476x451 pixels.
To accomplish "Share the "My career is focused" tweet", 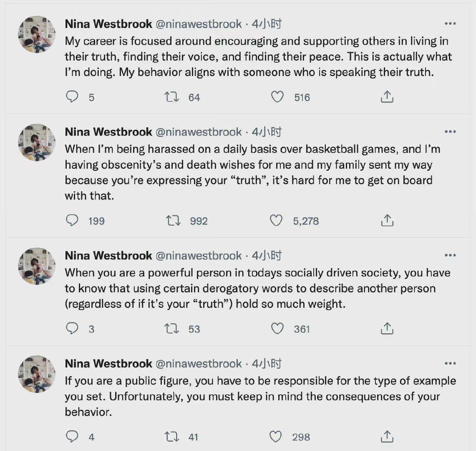I will tap(387, 97).
